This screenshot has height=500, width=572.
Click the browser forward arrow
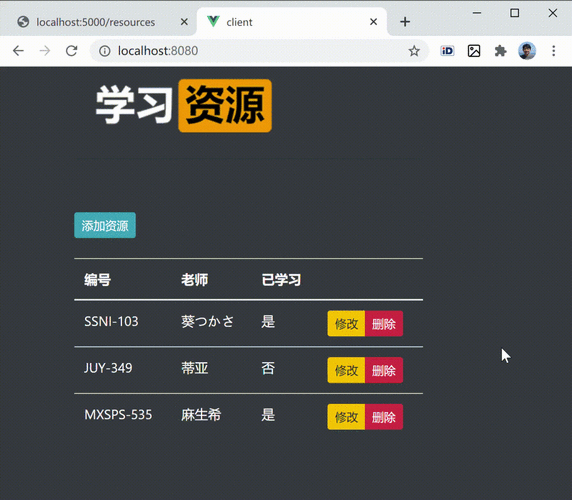click(x=45, y=51)
